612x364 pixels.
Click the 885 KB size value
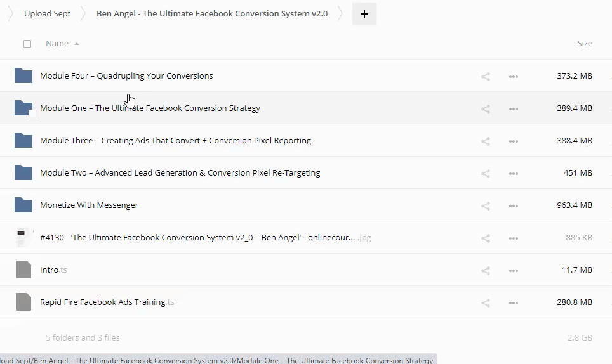(x=579, y=237)
